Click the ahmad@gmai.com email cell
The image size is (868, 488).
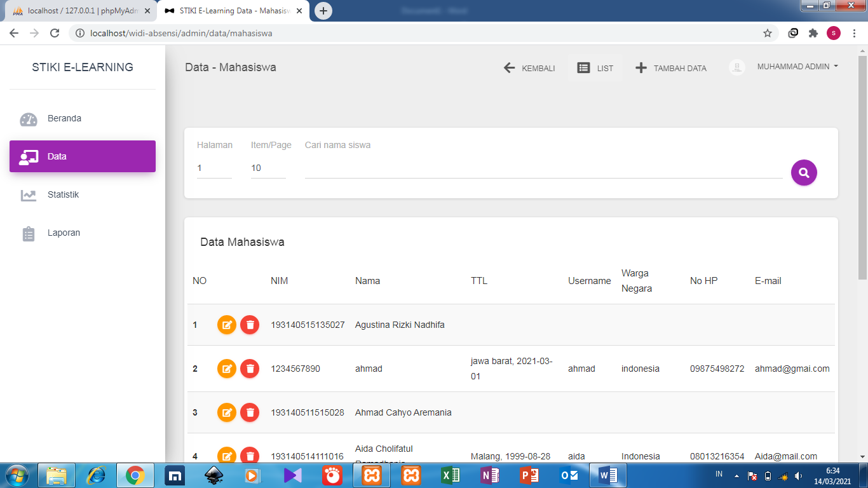click(792, 369)
